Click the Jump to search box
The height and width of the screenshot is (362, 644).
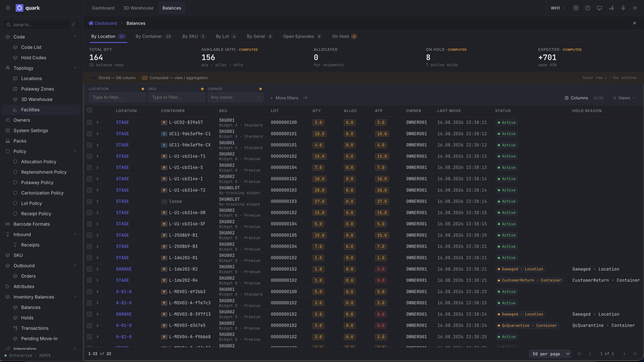(41, 24)
